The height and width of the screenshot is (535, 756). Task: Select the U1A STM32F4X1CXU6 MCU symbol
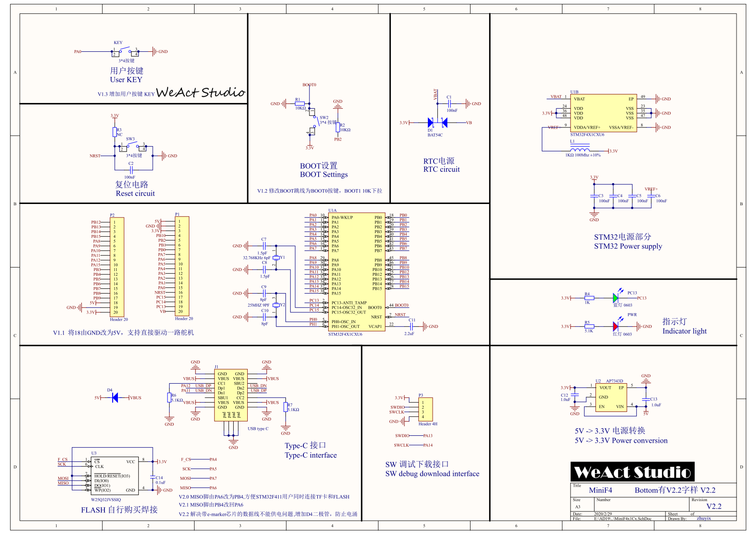click(356, 272)
